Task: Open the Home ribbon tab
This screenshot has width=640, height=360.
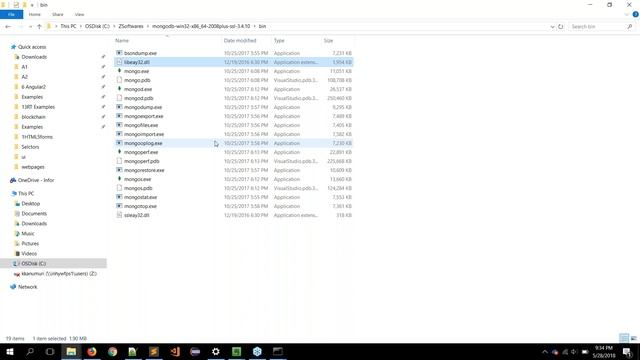Action: 35,14
